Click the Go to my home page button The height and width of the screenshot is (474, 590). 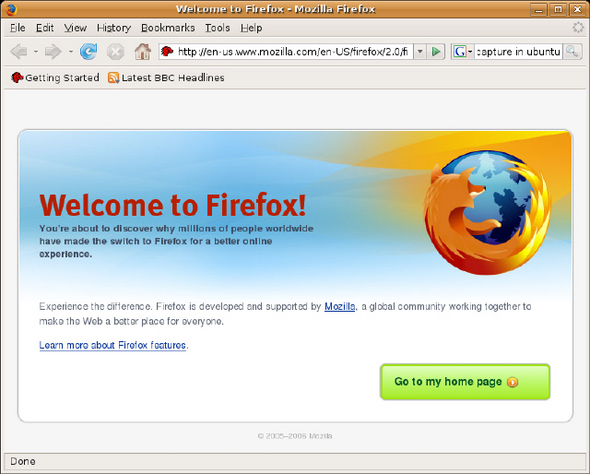(x=465, y=382)
